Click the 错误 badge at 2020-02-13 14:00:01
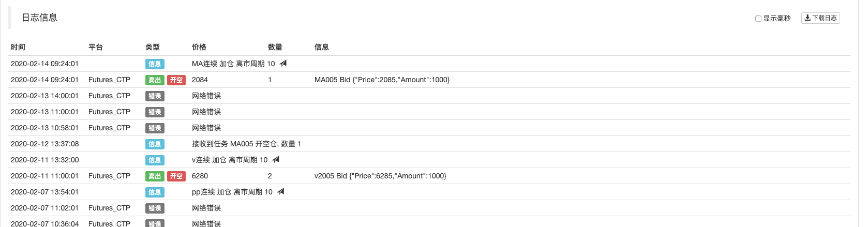 pos(155,96)
